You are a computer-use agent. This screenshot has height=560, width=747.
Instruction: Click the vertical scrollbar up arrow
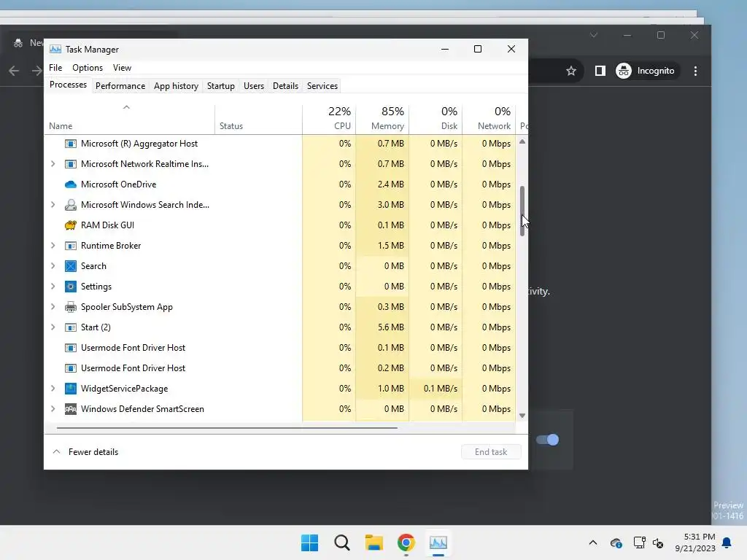pyautogui.click(x=522, y=141)
